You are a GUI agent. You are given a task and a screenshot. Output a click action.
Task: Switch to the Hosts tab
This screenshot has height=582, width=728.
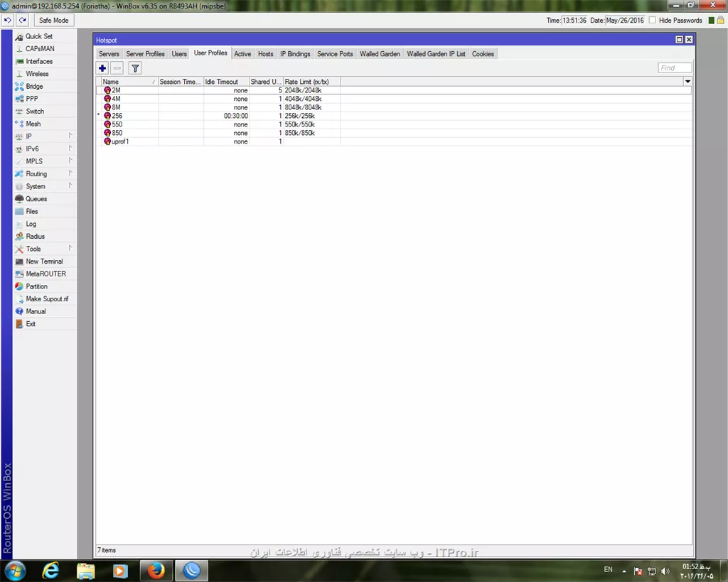[266, 54]
